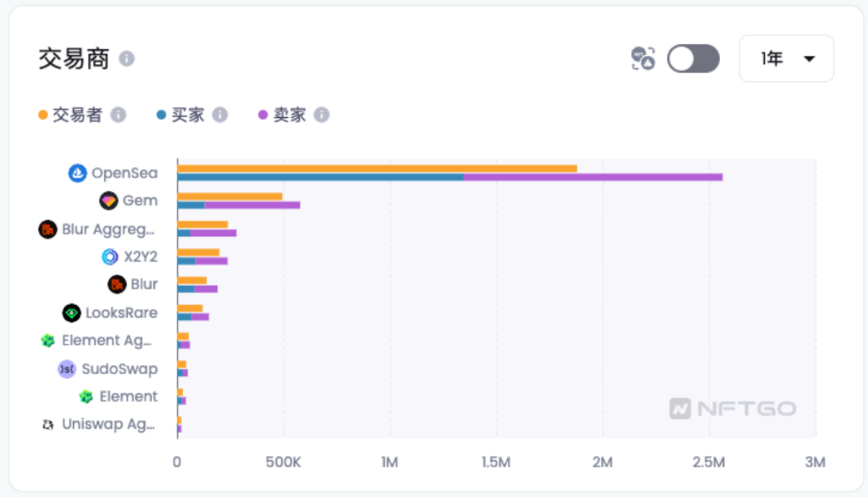Screen dimensions: 868x497
Task: Click the info icon next to 买家 legend
Action: [x=219, y=115]
